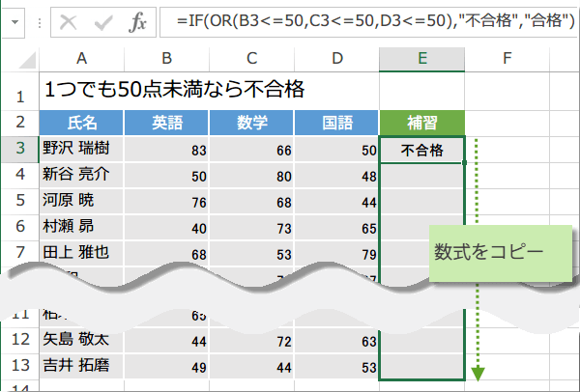Viewport: 580px width, 392px height.
Task: Select row 4 header
Action: pyautogui.click(x=20, y=175)
